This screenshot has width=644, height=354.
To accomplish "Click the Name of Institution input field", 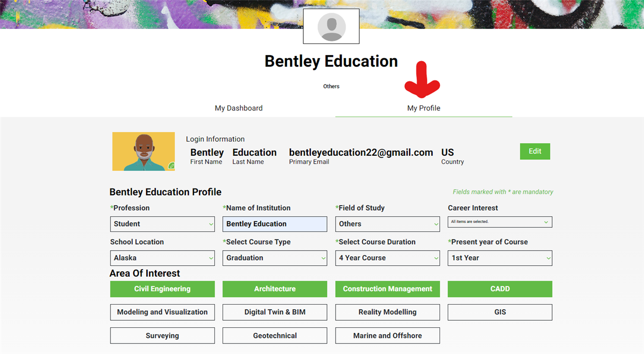I will (x=275, y=224).
